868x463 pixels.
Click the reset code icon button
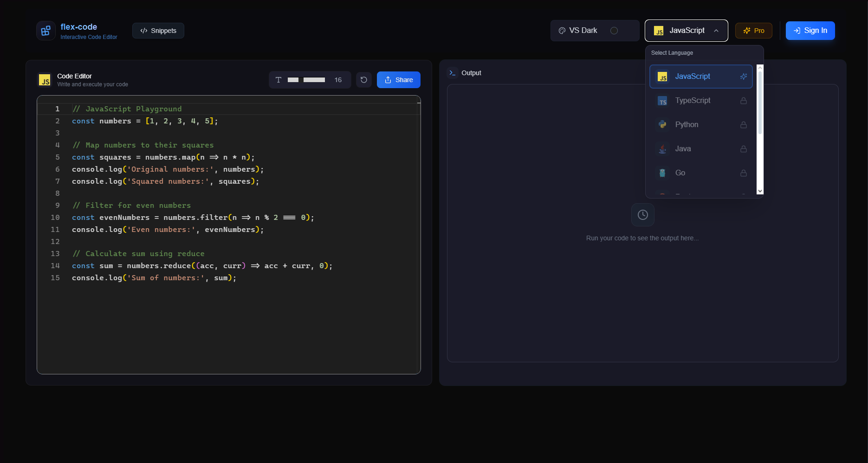pos(364,80)
